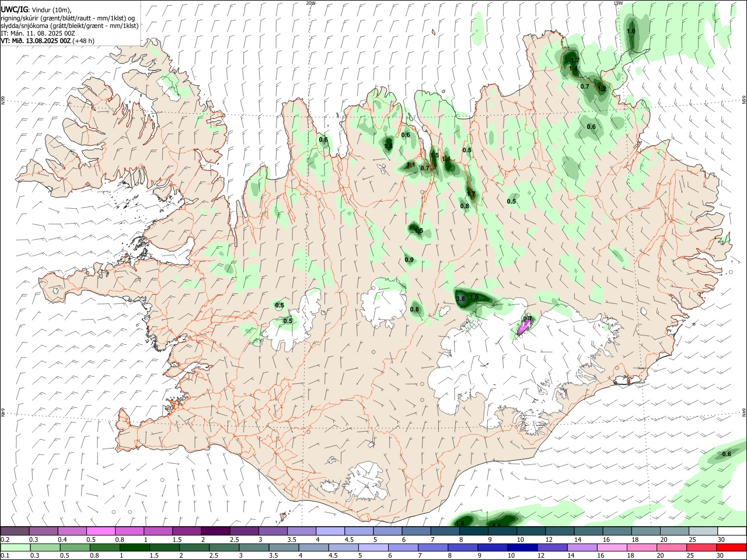
Task: Click the pink snow patch on Vatnajökull glacier
Action: pos(524,328)
